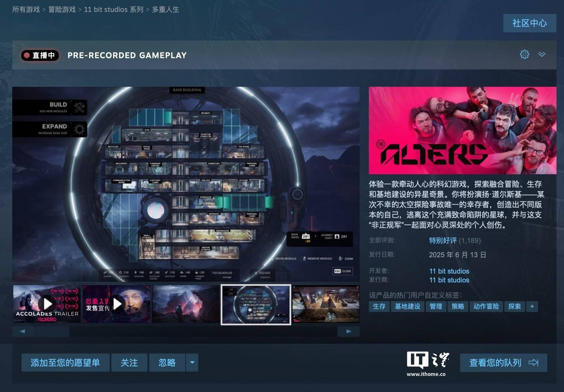Screen dimensions: 564x392
Task: Open developer 11 bit studios link
Action: click(x=449, y=271)
